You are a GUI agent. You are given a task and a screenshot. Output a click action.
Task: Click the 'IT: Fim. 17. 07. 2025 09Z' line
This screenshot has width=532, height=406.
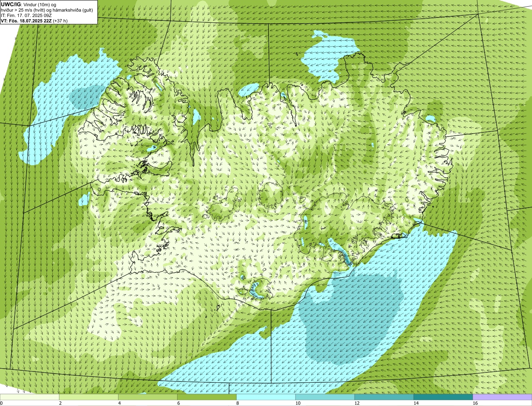(x=27, y=15)
